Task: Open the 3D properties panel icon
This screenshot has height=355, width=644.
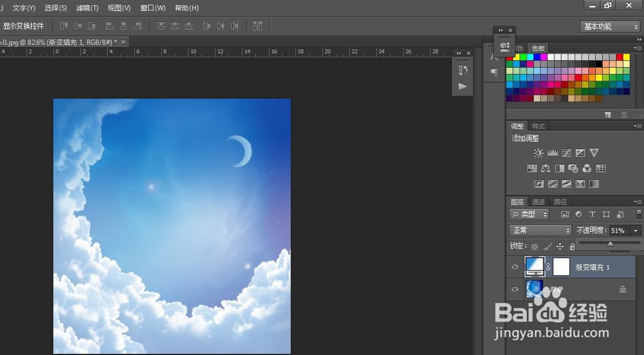Action: (x=505, y=46)
